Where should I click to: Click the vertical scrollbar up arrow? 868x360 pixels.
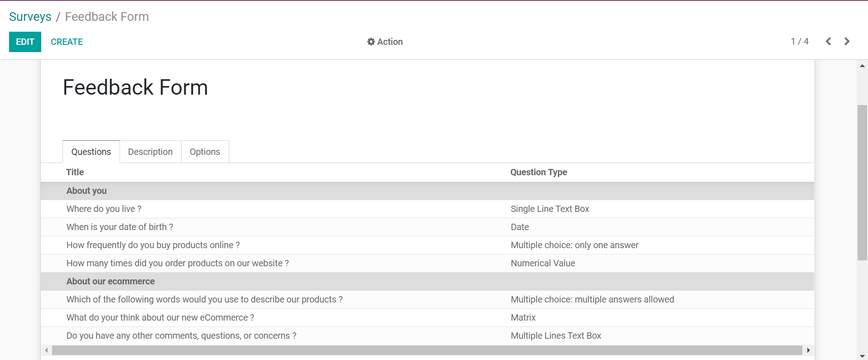[862, 66]
